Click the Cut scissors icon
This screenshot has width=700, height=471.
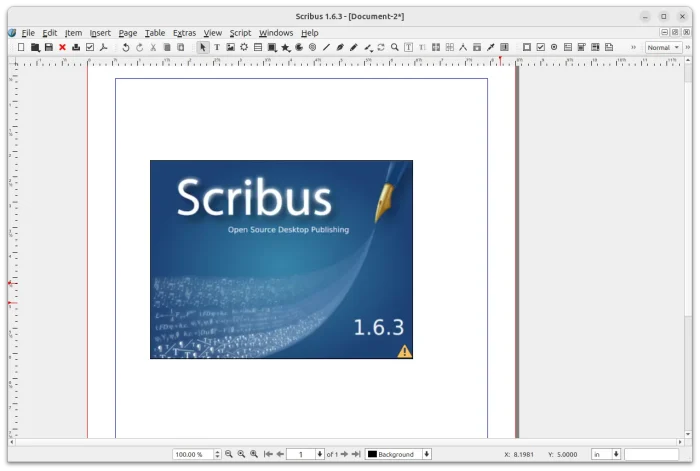153,47
